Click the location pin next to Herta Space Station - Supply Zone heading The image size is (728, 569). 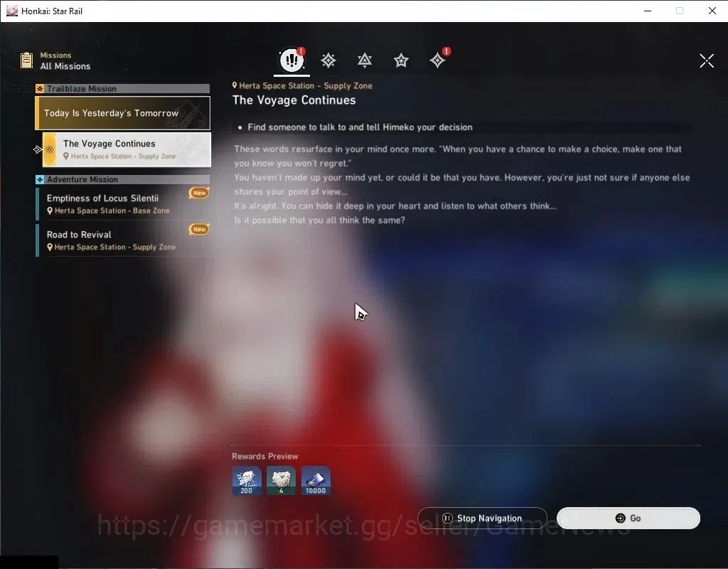(235, 85)
